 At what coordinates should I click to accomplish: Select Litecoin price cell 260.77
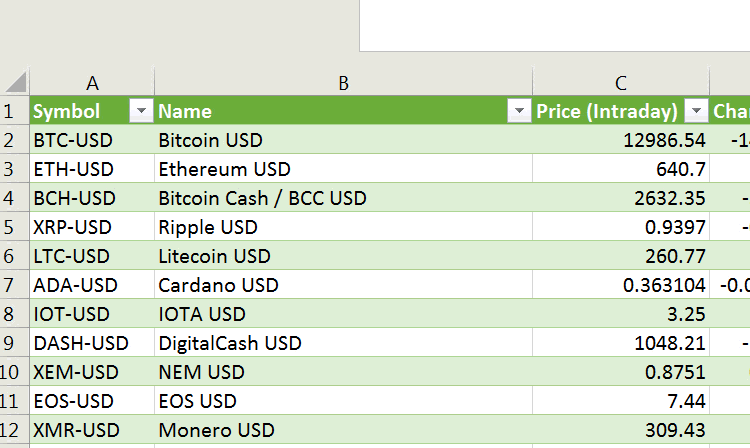pos(620,256)
